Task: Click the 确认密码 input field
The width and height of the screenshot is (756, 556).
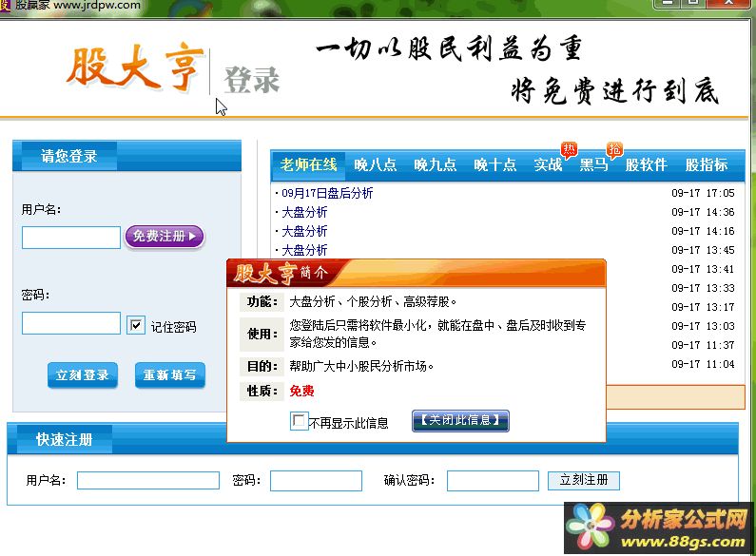Action: (493, 480)
